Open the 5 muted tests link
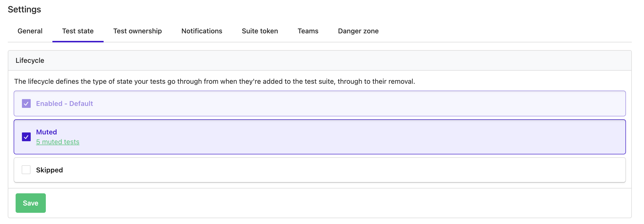The image size is (644, 224). tap(58, 142)
